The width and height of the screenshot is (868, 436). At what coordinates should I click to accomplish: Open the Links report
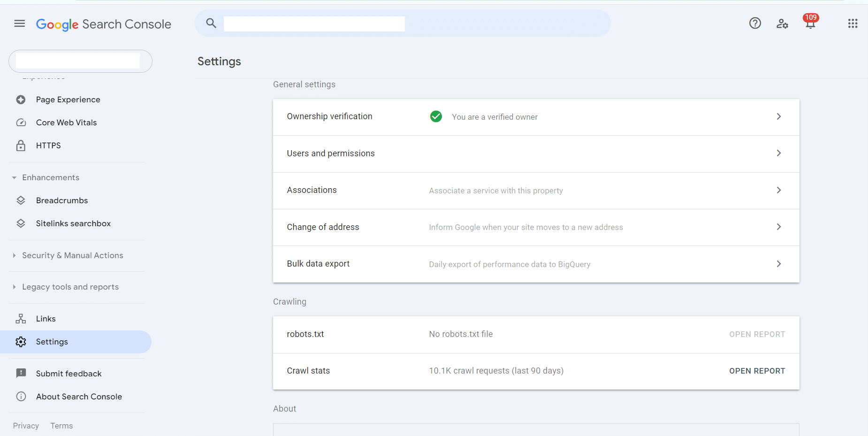[x=46, y=319]
